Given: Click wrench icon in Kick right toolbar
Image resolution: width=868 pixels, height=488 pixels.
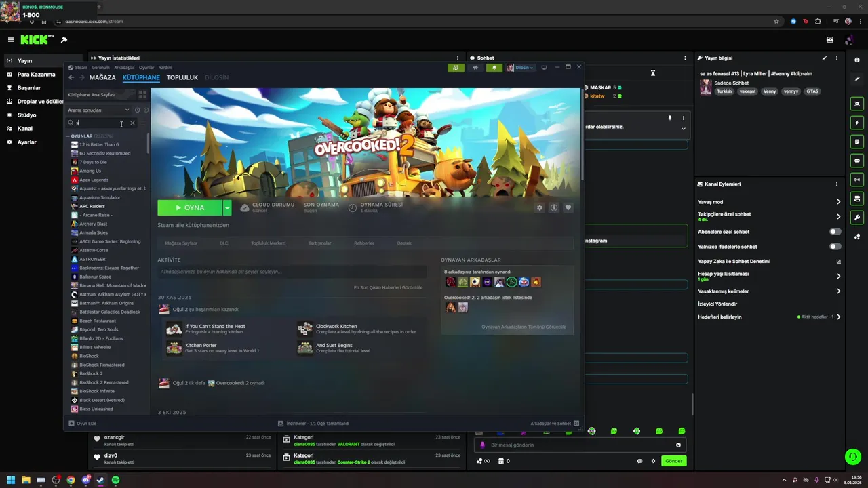Looking at the screenshot, I should click(857, 218).
